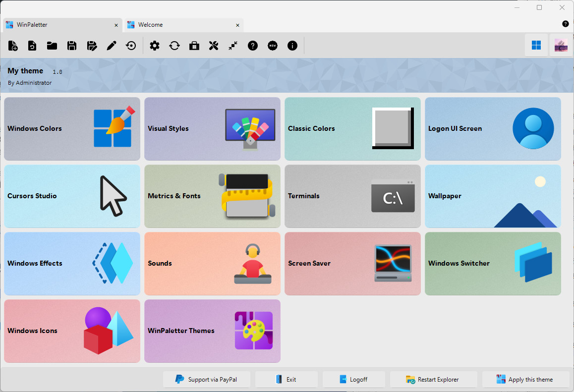Open a theme file from folder
This screenshot has width=574, height=392.
pyautogui.click(x=52, y=46)
